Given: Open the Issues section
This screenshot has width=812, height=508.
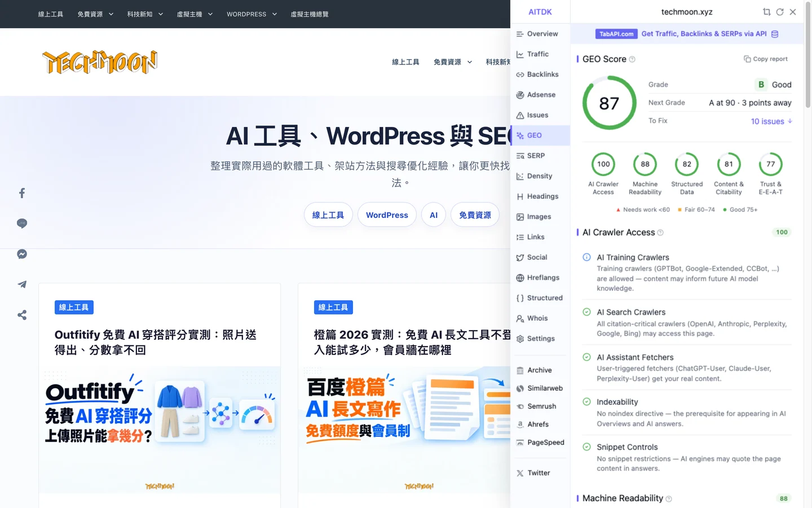Looking at the screenshot, I should pos(540,115).
